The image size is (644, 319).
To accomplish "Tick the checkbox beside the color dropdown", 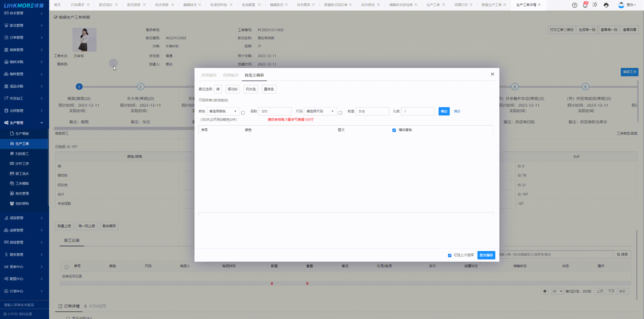I will (243, 113).
